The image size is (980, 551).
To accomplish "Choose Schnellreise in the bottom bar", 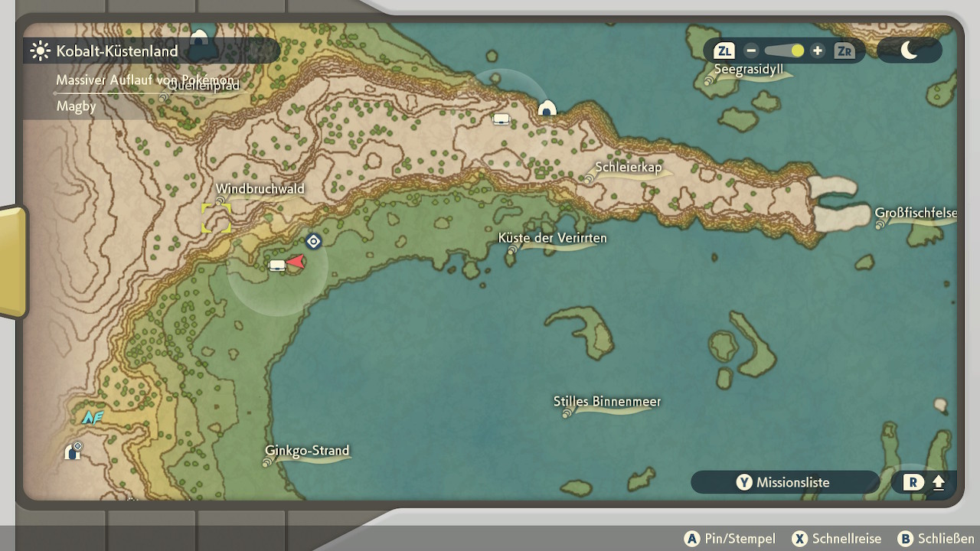I will [837, 539].
